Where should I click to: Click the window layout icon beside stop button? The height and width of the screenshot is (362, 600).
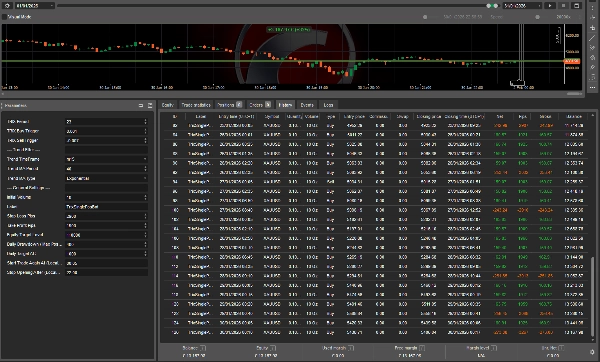[576, 5]
